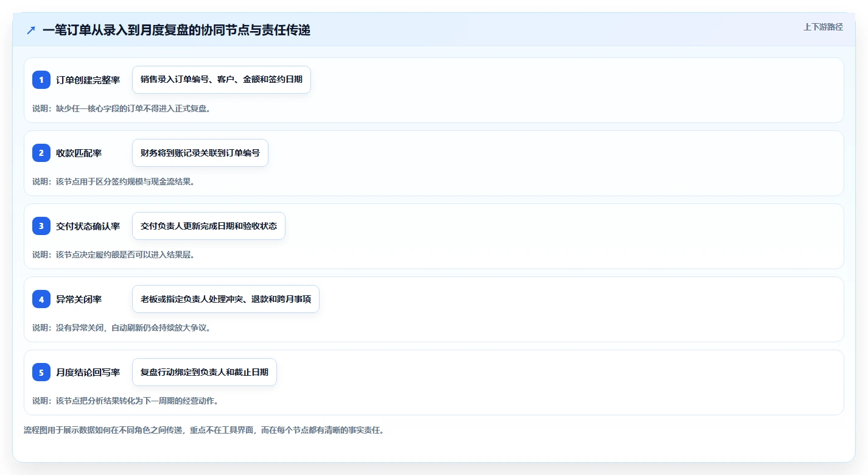This screenshot has width=868, height=475.
Task: Click the step 3 number badge
Action: click(x=41, y=226)
